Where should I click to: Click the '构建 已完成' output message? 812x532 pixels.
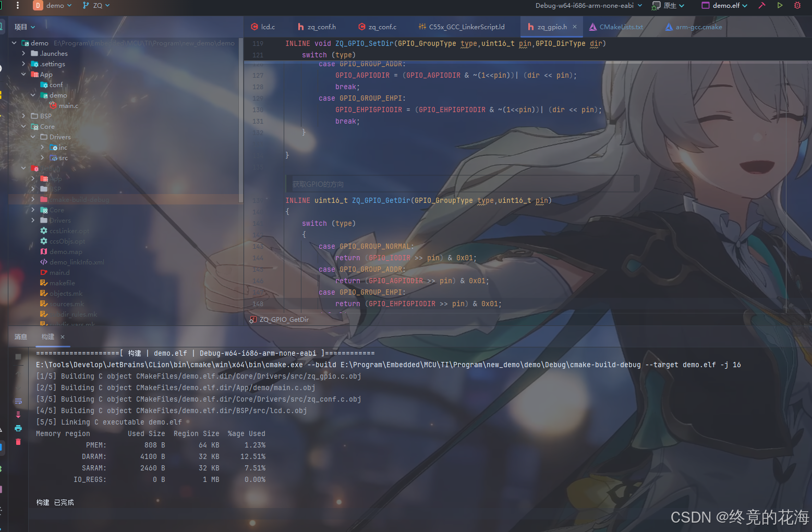click(55, 502)
